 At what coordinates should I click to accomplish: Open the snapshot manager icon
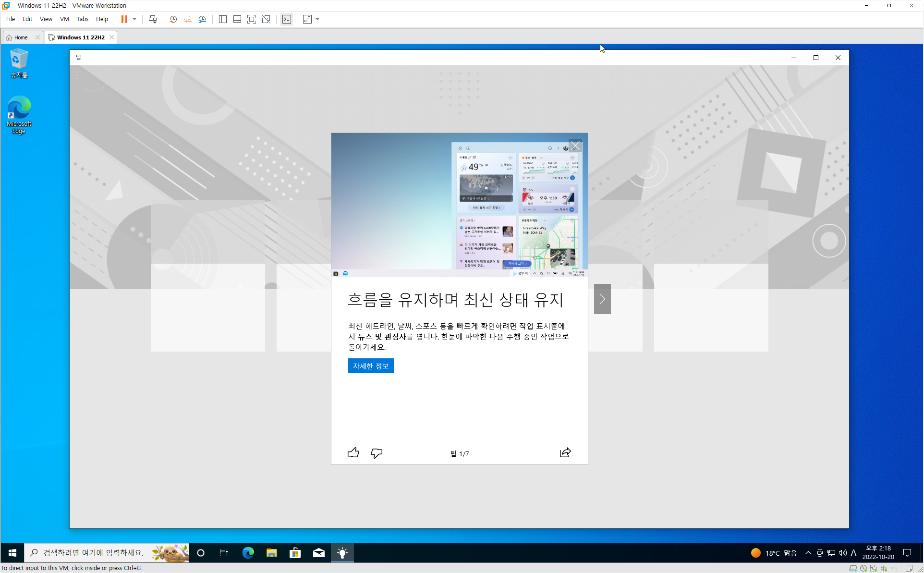[203, 19]
